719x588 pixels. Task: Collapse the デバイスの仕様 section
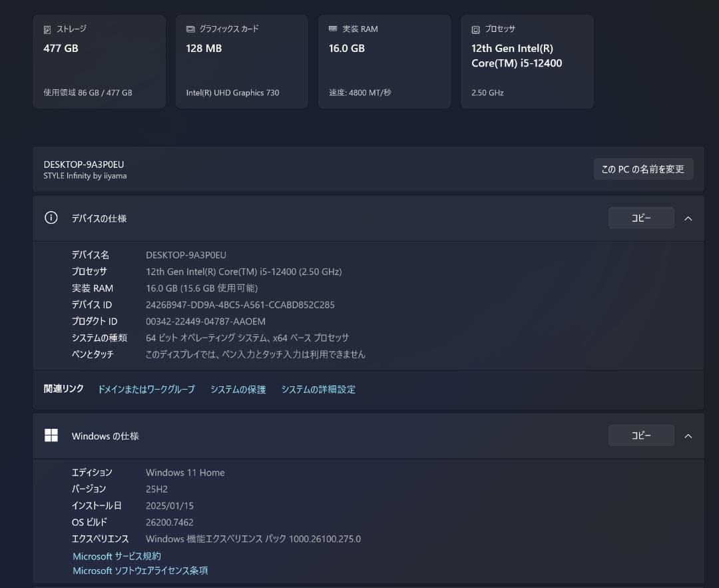click(x=688, y=218)
